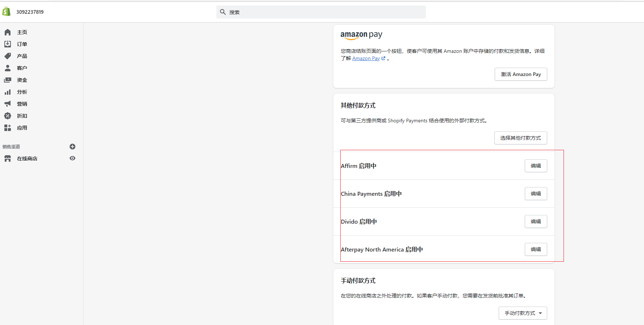
Task: Click the Products (产品) tag icon
Action: (x=8, y=56)
